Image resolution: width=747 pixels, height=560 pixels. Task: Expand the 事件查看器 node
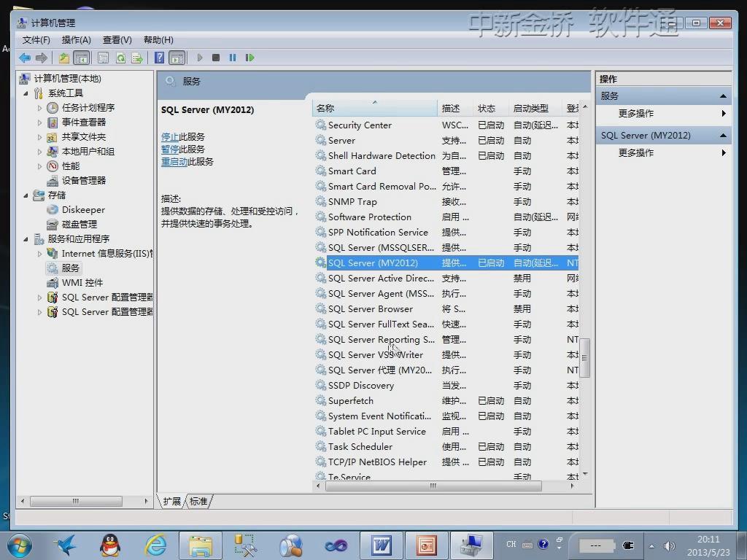click(x=40, y=122)
